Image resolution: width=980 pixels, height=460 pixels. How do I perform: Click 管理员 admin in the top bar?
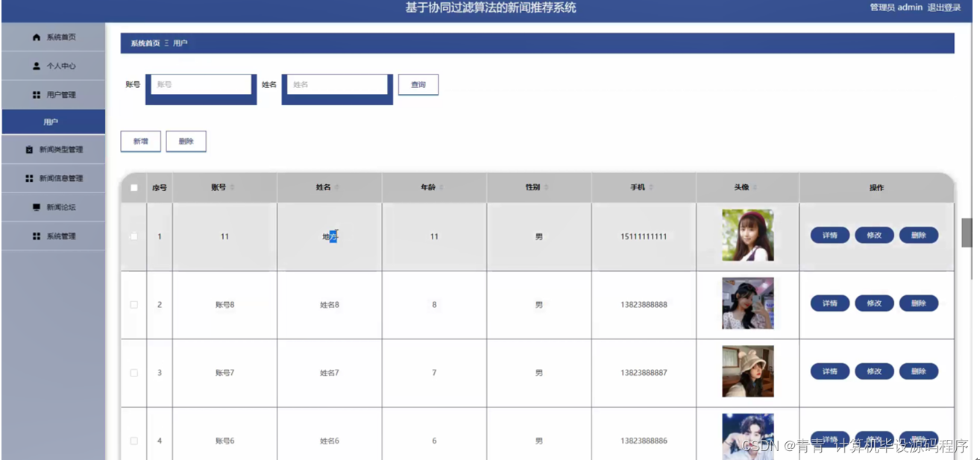(x=896, y=7)
